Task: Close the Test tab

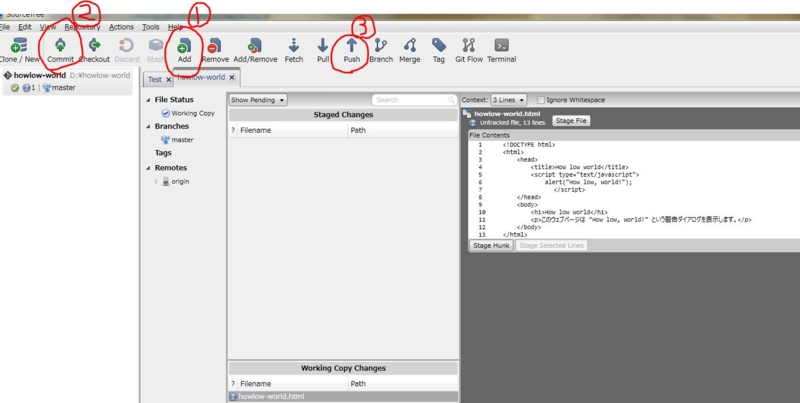Action: (168, 80)
